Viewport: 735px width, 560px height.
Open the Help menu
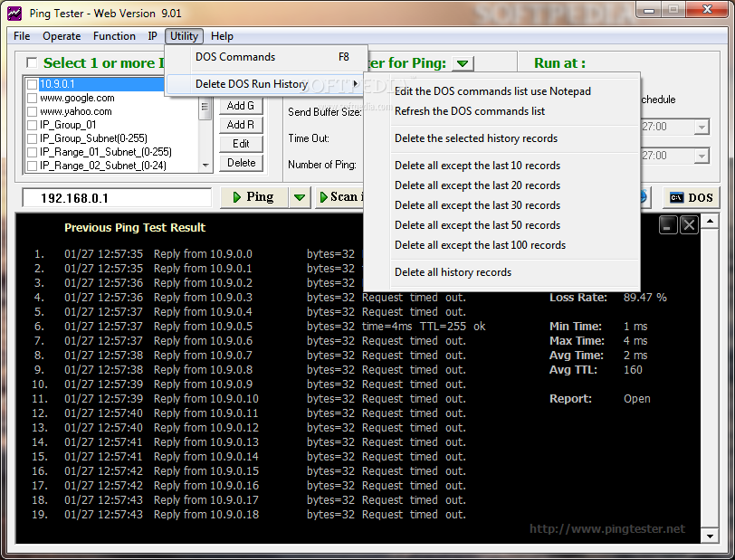tap(222, 36)
